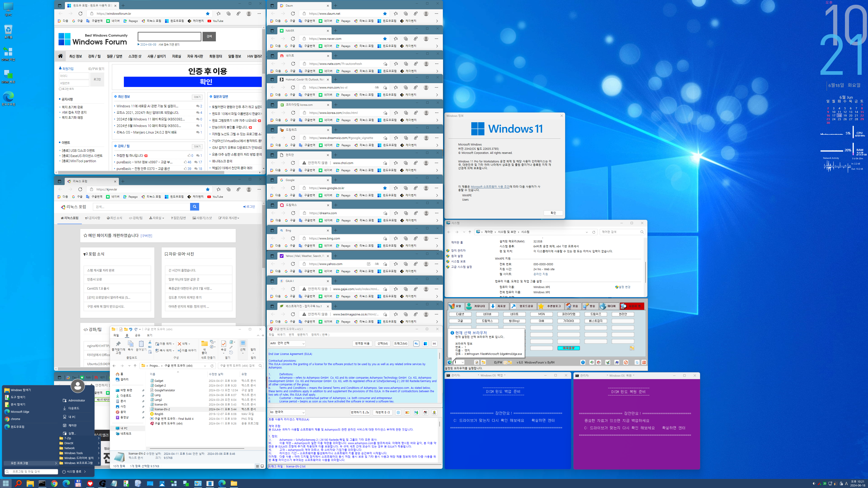Click the floppy save icon in translator
868x488 pixels.
[x=416, y=413]
